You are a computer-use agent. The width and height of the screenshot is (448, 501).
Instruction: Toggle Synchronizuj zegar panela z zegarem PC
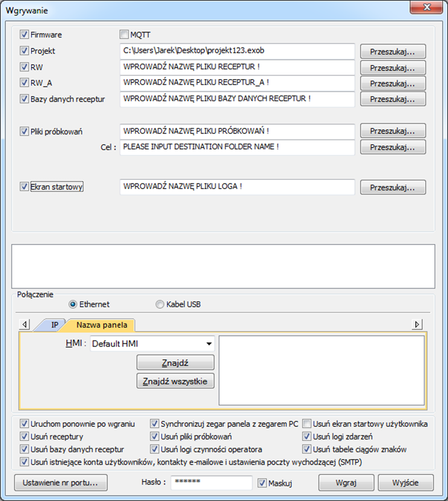(x=155, y=424)
